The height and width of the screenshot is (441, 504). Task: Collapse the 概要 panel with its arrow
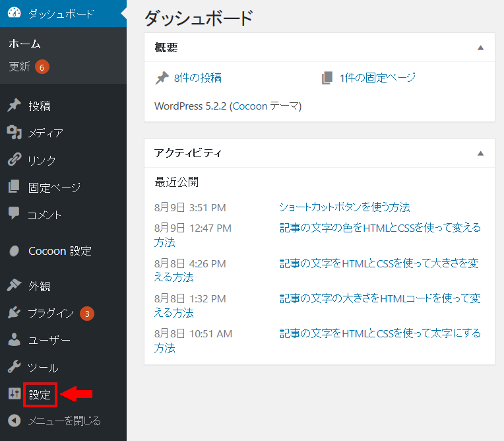tap(480, 48)
